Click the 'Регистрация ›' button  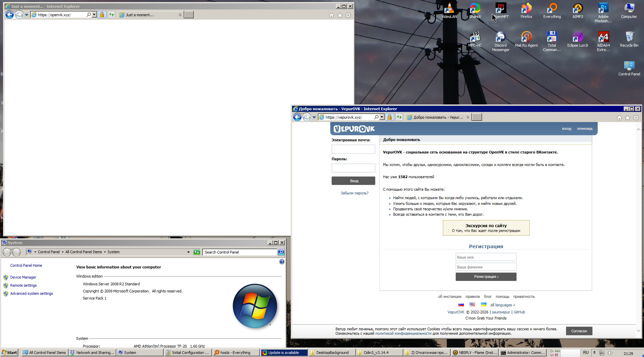[x=486, y=277]
